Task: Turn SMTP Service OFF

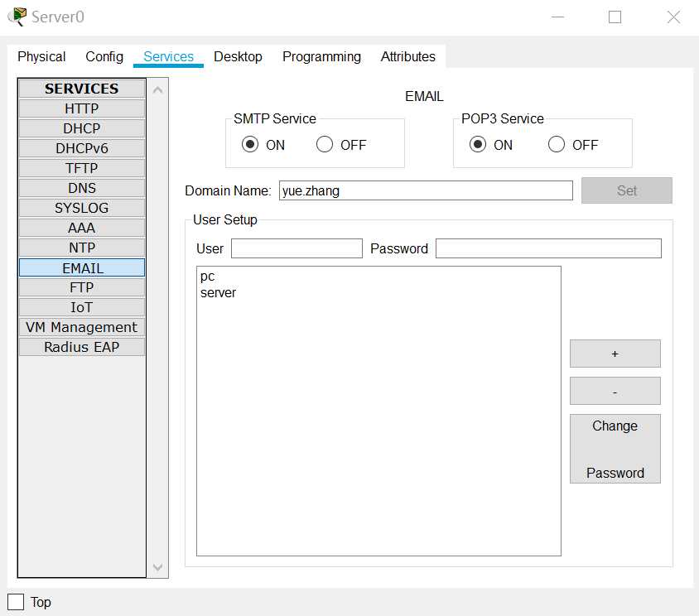Action: [325, 144]
